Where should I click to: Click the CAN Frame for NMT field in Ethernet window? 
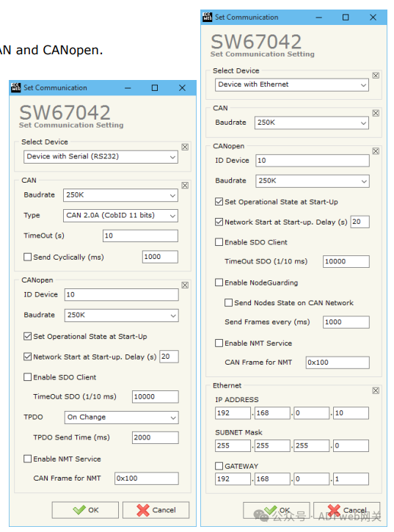(338, 362)
